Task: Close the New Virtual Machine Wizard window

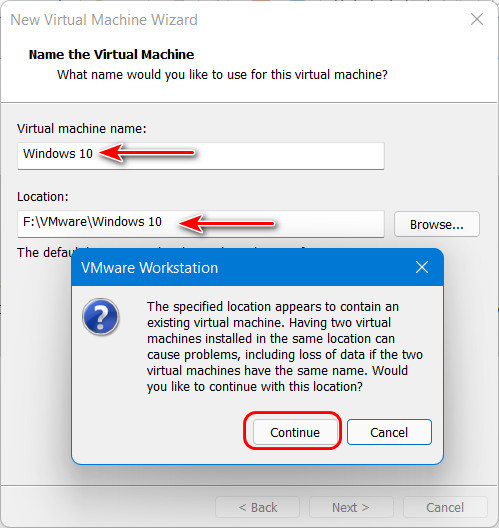Action: click(x=477, y=19)
